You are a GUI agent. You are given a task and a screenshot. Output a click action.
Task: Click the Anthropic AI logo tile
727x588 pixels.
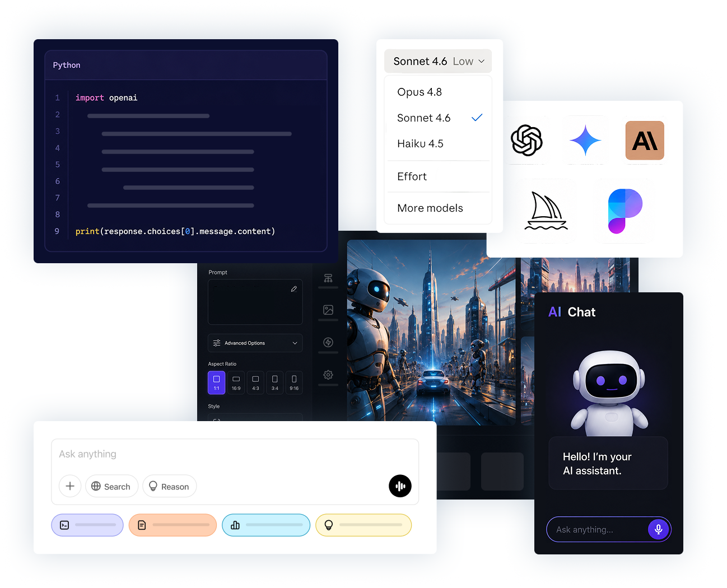(645, 141)
